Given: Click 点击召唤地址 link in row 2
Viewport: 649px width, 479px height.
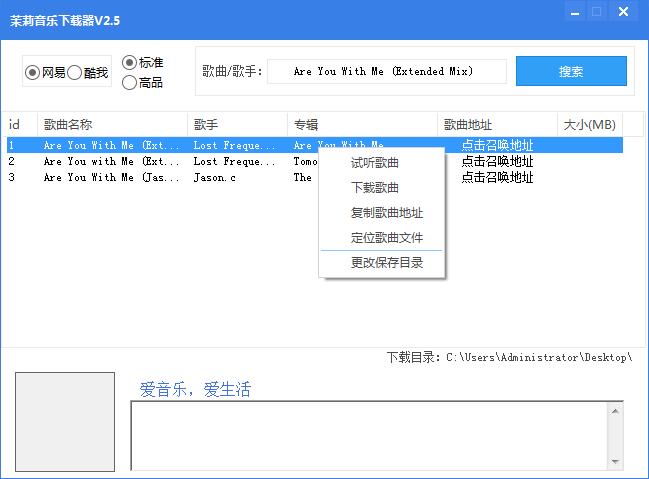Looking at the screenshot, I should point(497,161).
